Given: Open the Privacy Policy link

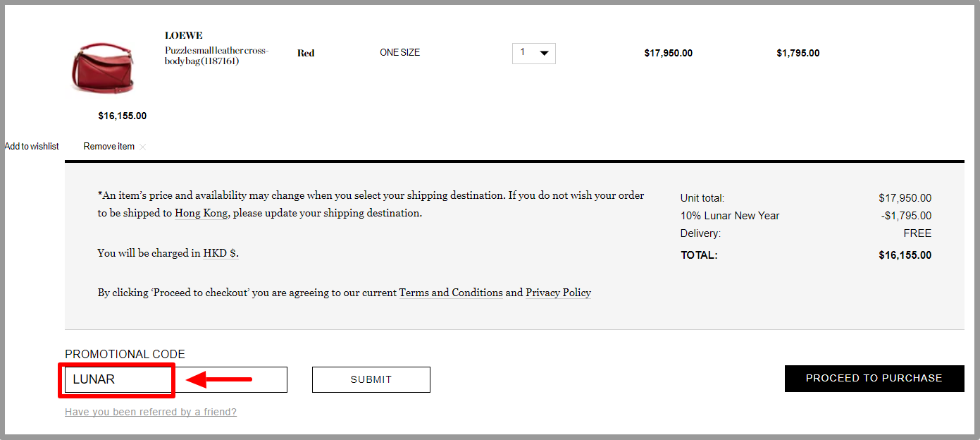Looking at the screenshot, I should pyautogui.click(x=558, y=293).
